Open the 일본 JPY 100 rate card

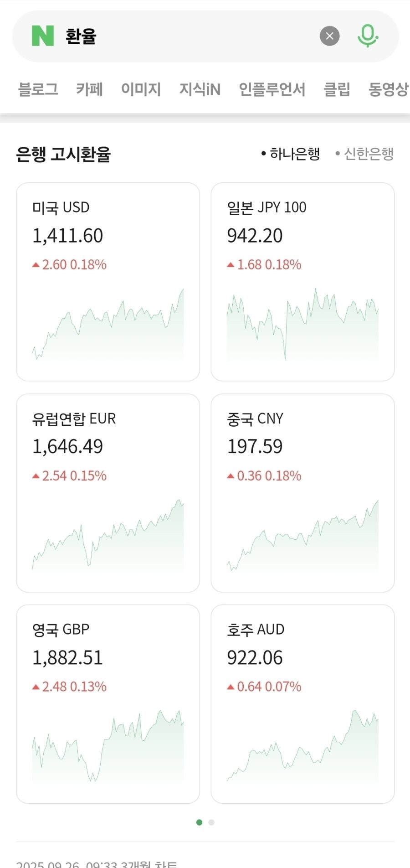tap(302, 282)
